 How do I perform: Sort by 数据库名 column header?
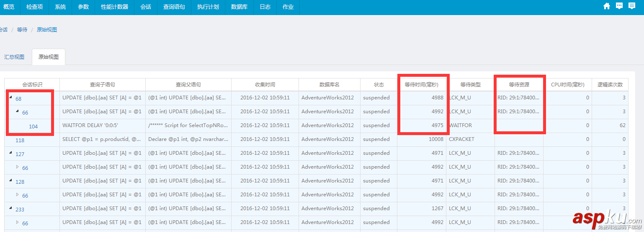(x=330, y=84)
